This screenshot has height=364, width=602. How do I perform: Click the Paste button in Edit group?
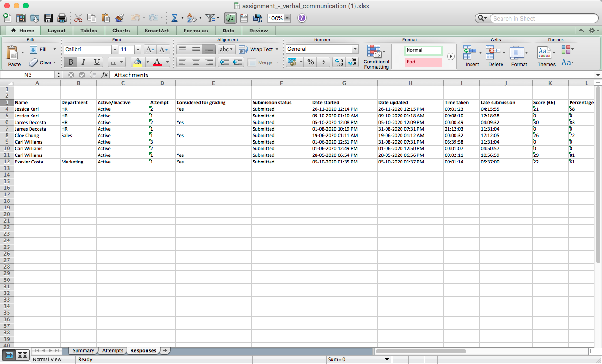(14, 56)
